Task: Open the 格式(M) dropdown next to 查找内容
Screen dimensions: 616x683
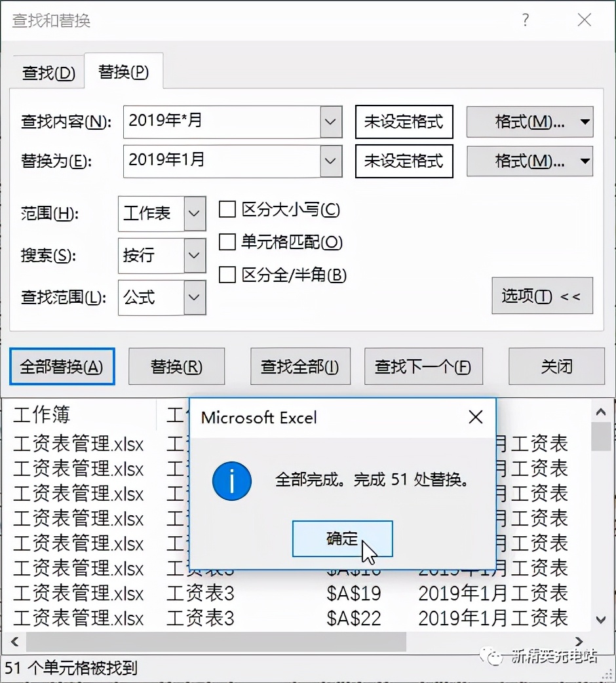Action: click(529, 122)
